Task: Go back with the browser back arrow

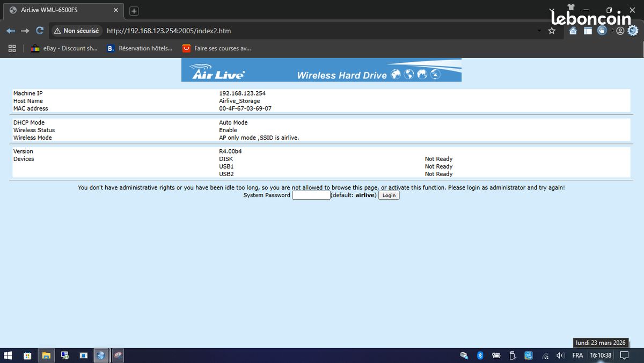Action: pyautogui.click(x=11, y=31)
